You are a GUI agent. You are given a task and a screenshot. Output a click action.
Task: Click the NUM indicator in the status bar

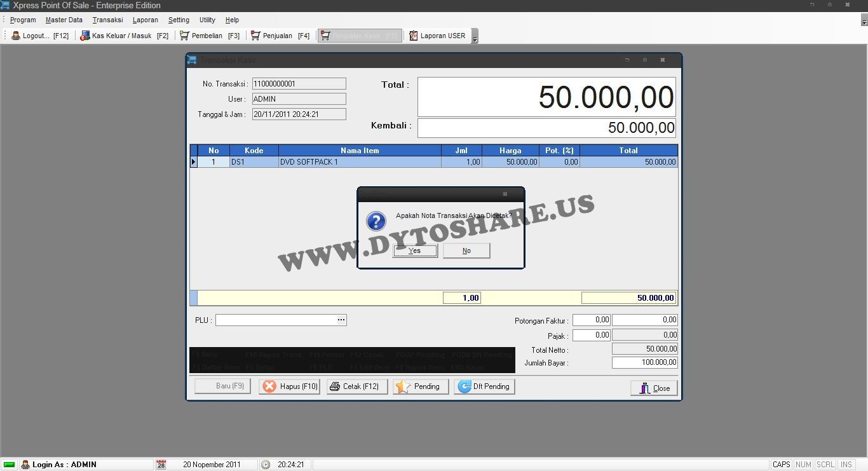pyautogui.click(x=803, y=465)
